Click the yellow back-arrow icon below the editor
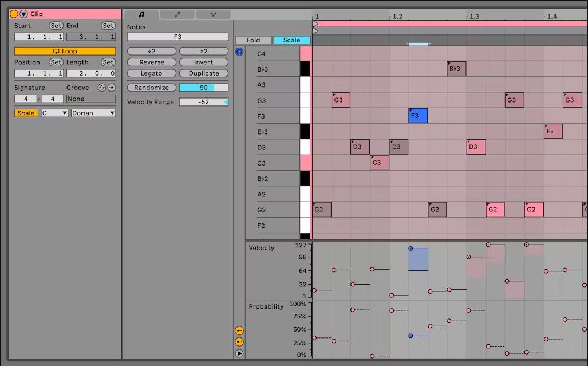This screenshot has height=366, width=588. pyautogui.click(x=239, y=330)
